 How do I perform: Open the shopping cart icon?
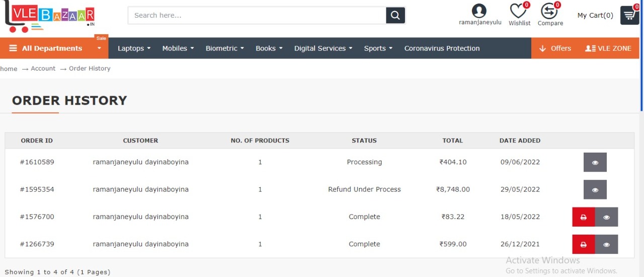pyautogui.click(x=629, y=15)
